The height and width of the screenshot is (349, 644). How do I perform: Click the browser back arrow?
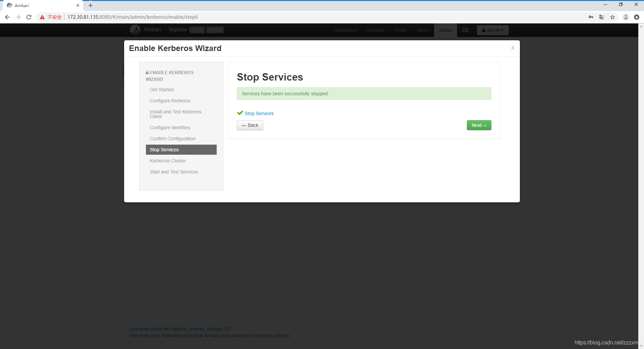(7, 17)
